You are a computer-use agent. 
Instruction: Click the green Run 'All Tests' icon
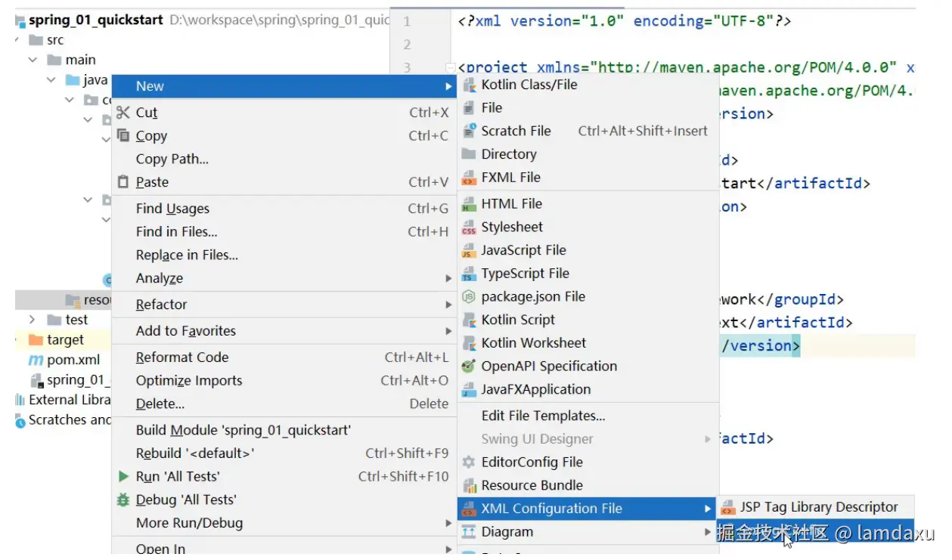pyautogui.click(x=123, y=477)
